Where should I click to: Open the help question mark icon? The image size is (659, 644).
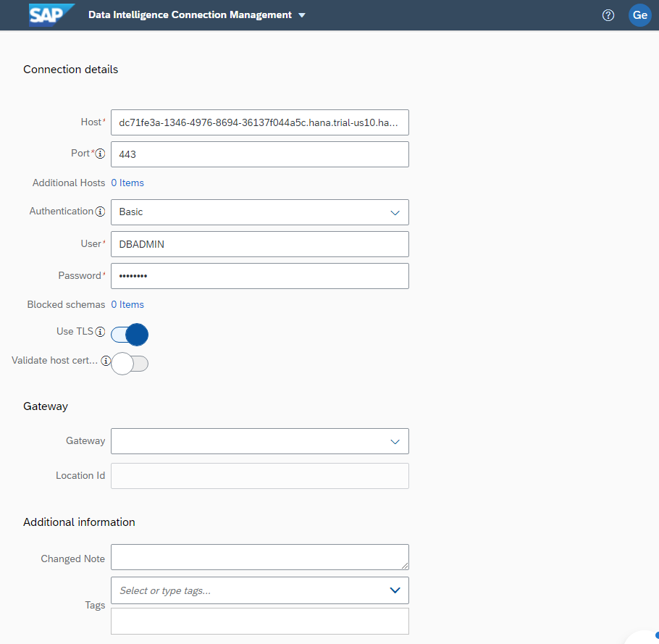(608, 15)
